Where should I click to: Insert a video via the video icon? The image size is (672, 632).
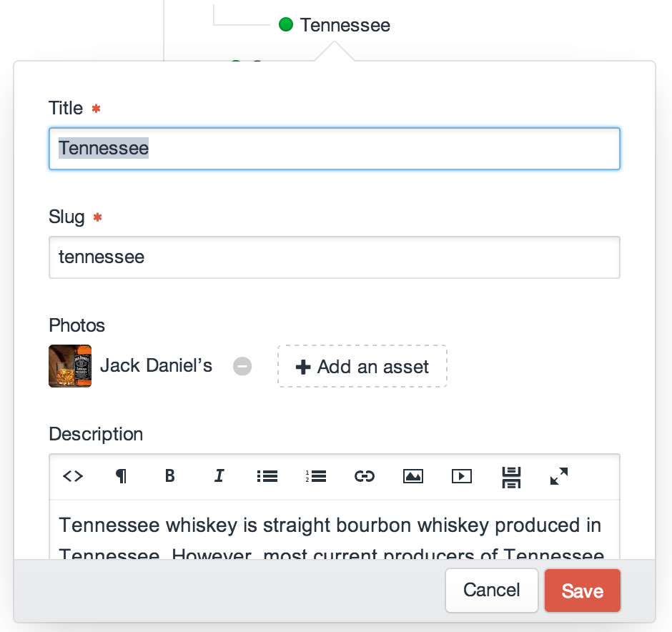tap(462, 476)
